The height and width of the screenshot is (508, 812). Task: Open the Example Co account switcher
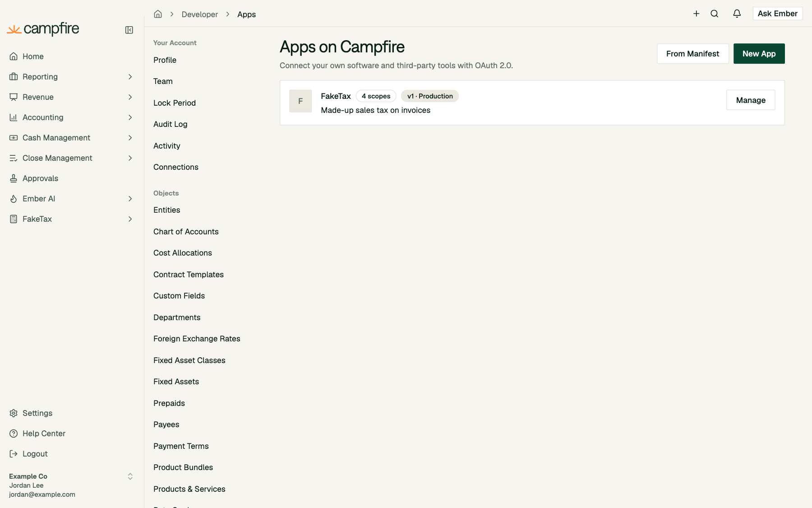pyautogui.click(x=72, y=485)
